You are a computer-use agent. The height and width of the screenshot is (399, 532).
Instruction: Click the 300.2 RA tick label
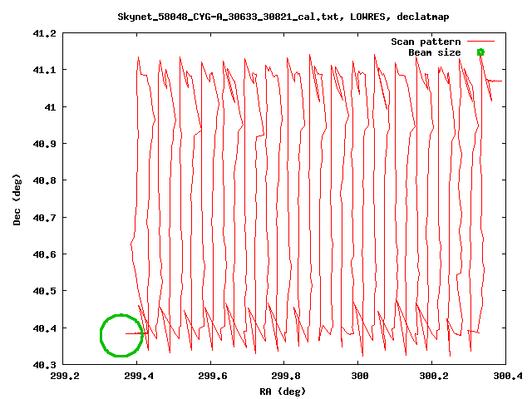click(x=434, y=376)
